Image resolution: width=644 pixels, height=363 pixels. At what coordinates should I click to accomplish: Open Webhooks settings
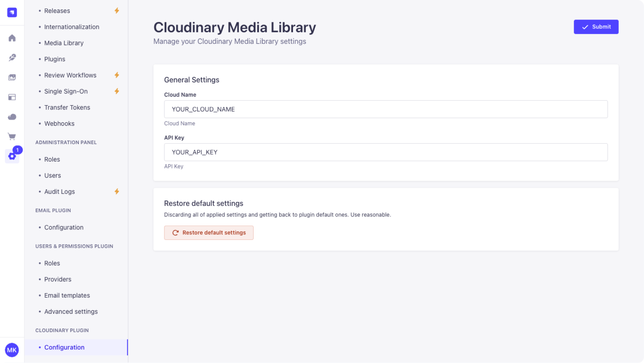point(59,123)
